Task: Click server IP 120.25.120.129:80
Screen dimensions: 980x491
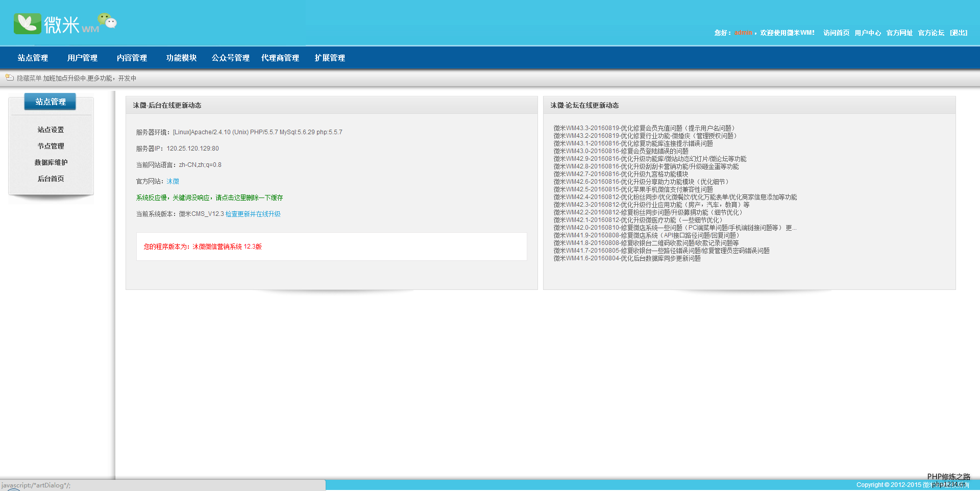Action: [x=192, y=149]
